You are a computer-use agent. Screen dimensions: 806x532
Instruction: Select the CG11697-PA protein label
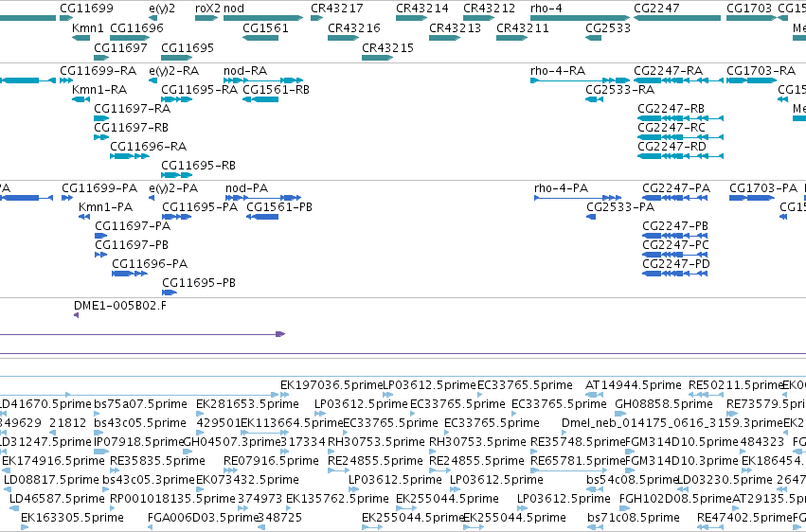click(133, 226)
